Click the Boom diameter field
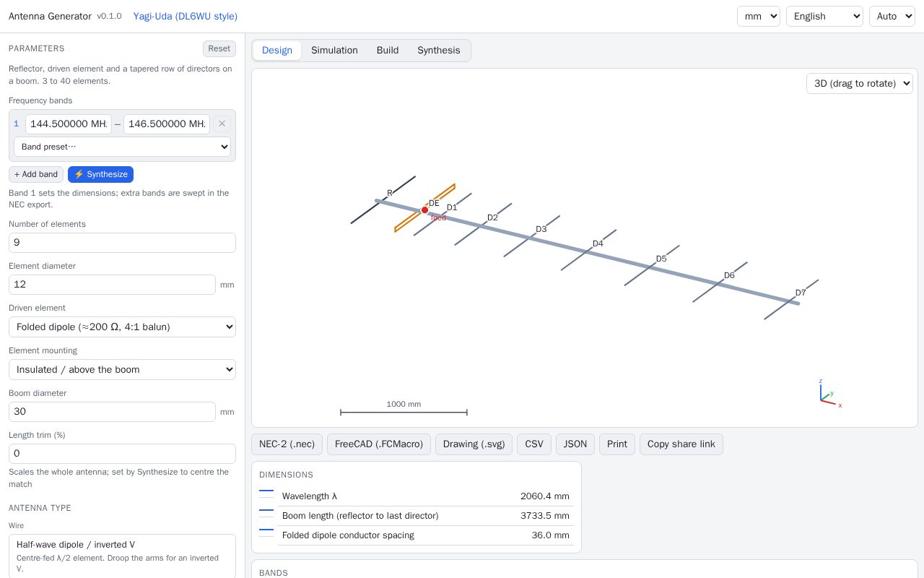This screenshot has height=578, width=924. tap(112, 412)
